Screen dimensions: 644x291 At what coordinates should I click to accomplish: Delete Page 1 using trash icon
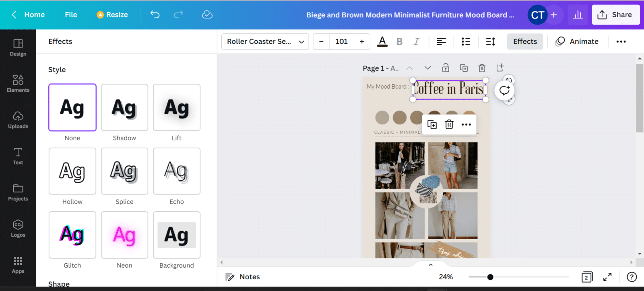(482, 68)
